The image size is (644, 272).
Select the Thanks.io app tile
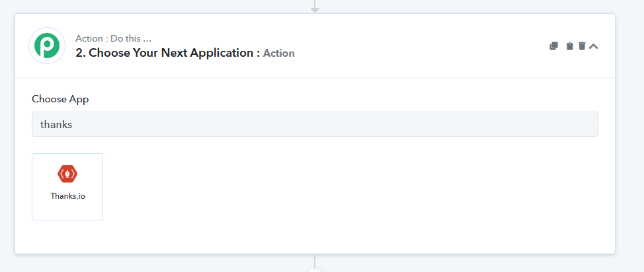(x=67, y=187)
